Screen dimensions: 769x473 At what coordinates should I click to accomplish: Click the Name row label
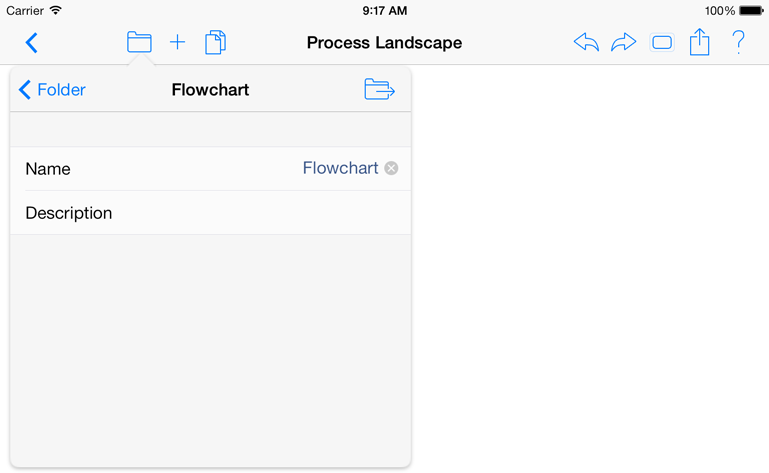48,169
